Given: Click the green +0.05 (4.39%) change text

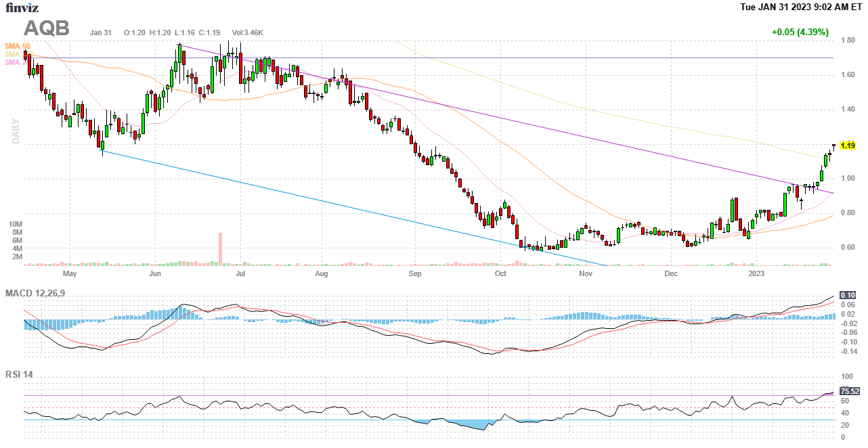Looking at the screenshot, I should coord(800,32).
